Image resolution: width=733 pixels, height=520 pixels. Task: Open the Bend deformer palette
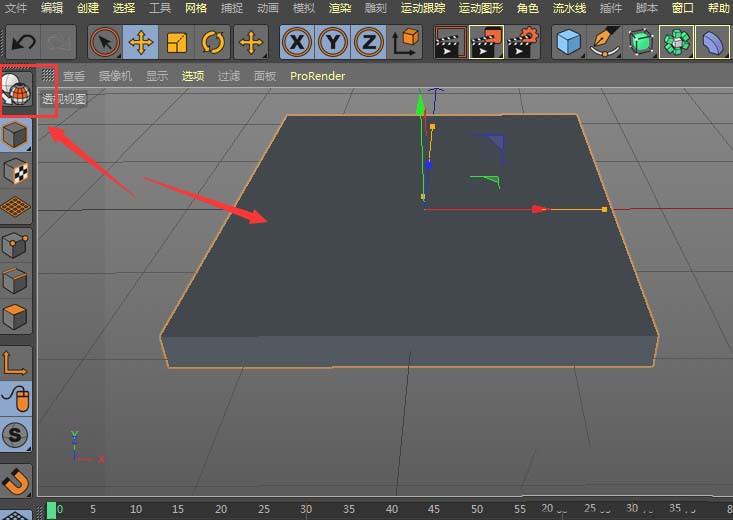point(713,43)
